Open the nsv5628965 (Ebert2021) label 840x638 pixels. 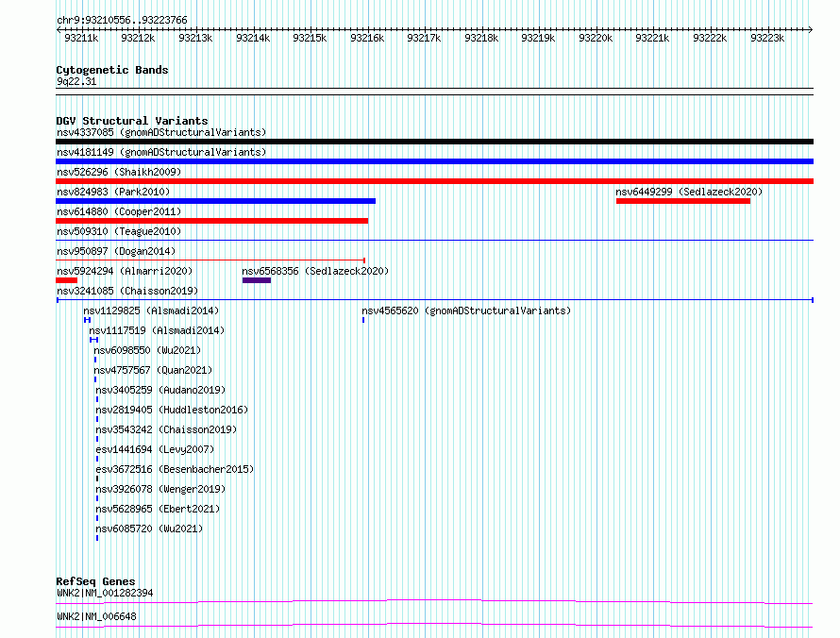[158, 509]
